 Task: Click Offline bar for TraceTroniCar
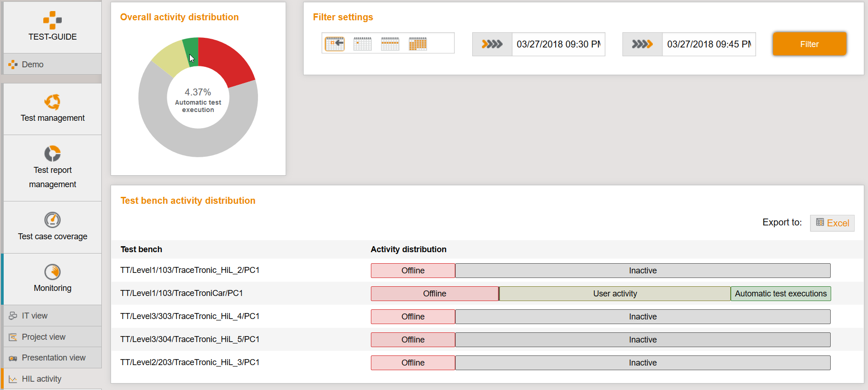coord(434,294)
